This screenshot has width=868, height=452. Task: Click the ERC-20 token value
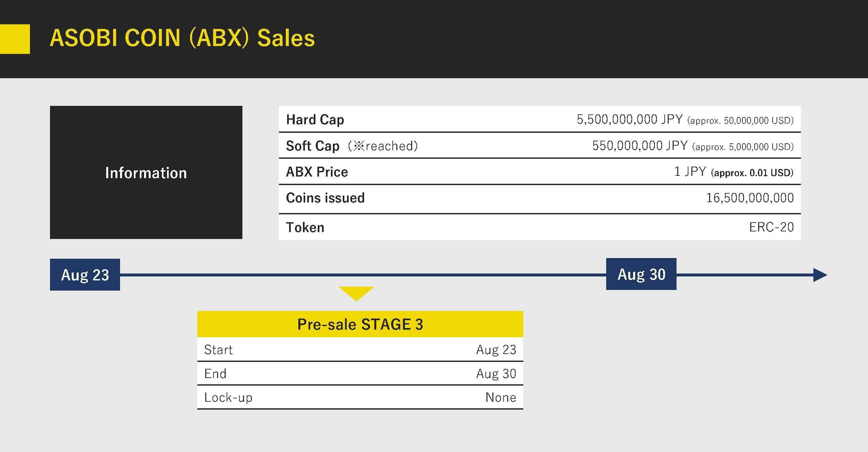coord(771,227)
